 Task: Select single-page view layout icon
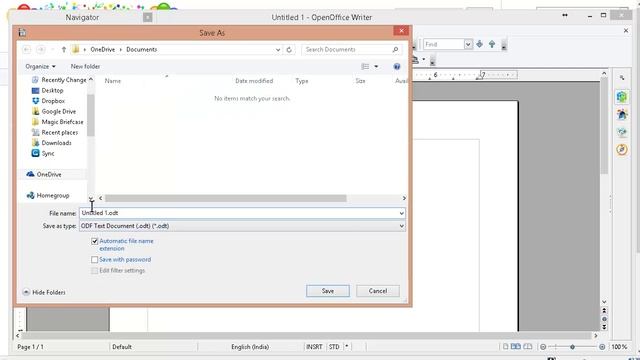pos(505,347)
